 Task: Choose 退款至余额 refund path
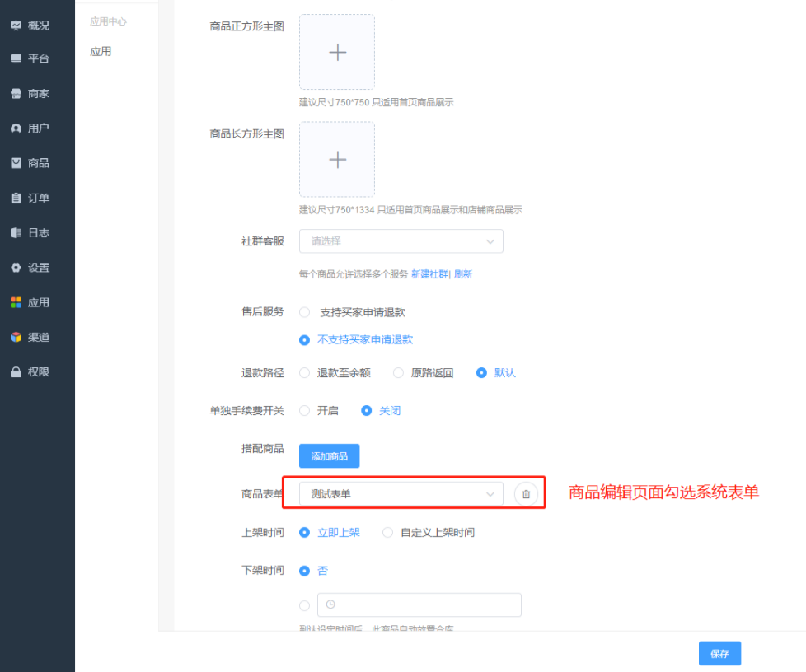tap(304, 373)
